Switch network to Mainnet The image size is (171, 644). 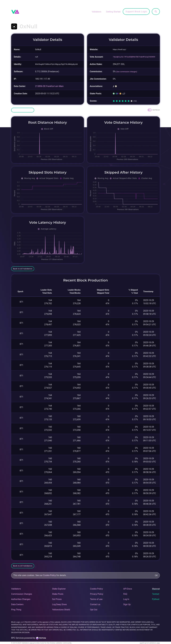click(x=156, y=589)
